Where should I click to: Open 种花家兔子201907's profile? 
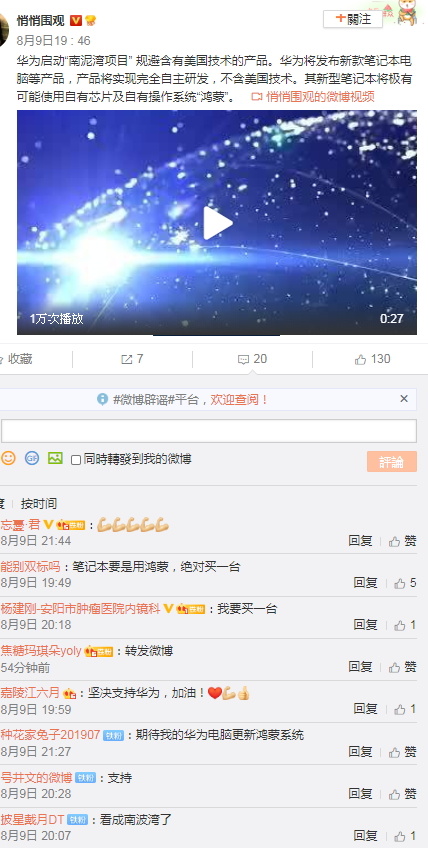coord(50,734)
